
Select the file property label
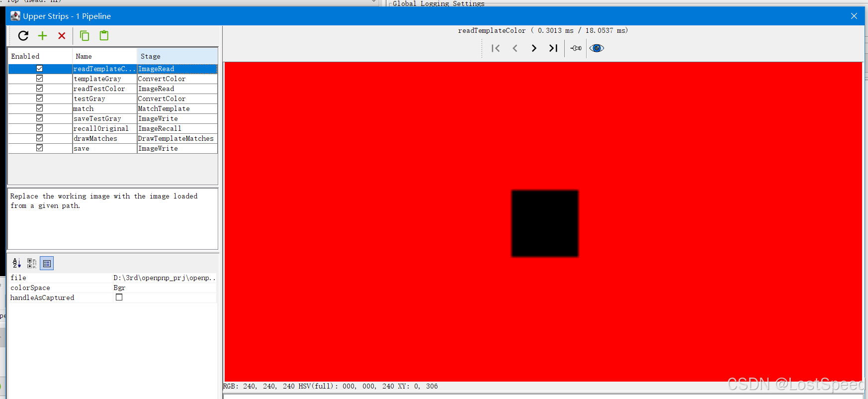point(18,278)
